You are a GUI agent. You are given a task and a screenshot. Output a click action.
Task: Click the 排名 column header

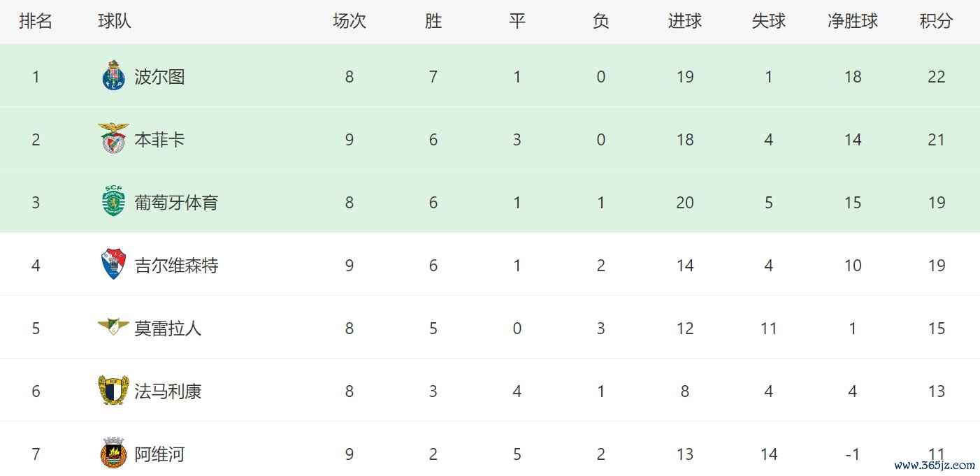pos(36,22)
